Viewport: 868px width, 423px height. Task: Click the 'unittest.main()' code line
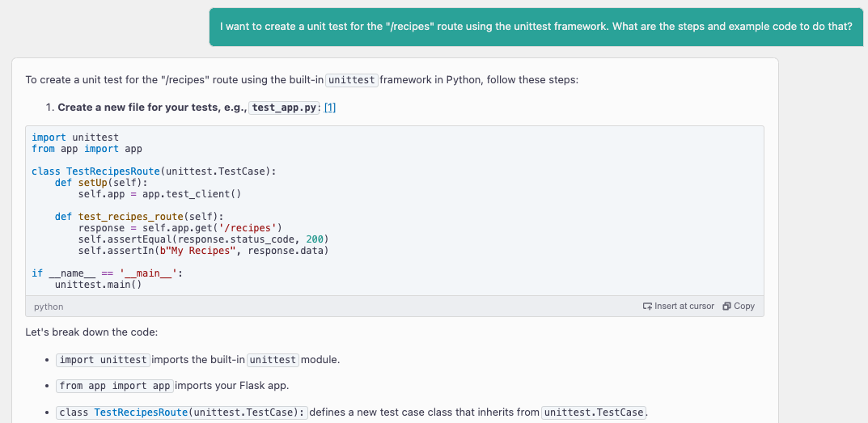(99, 284)
